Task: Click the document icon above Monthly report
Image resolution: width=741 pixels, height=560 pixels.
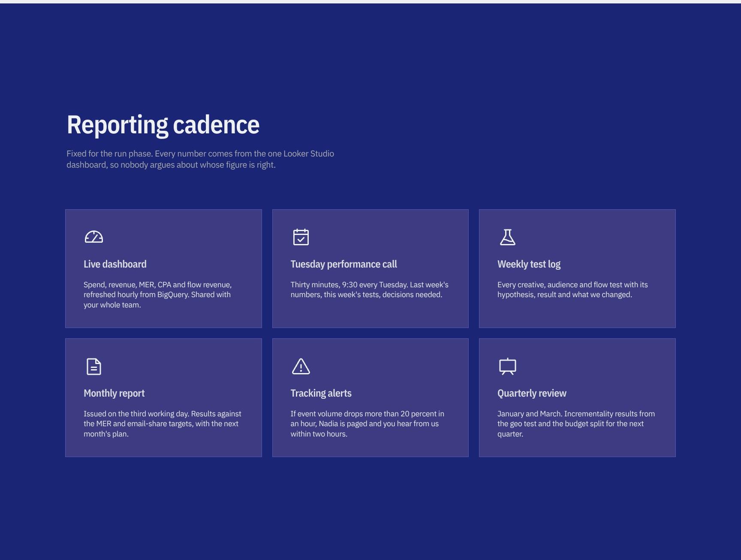Action: click(94, 366)
